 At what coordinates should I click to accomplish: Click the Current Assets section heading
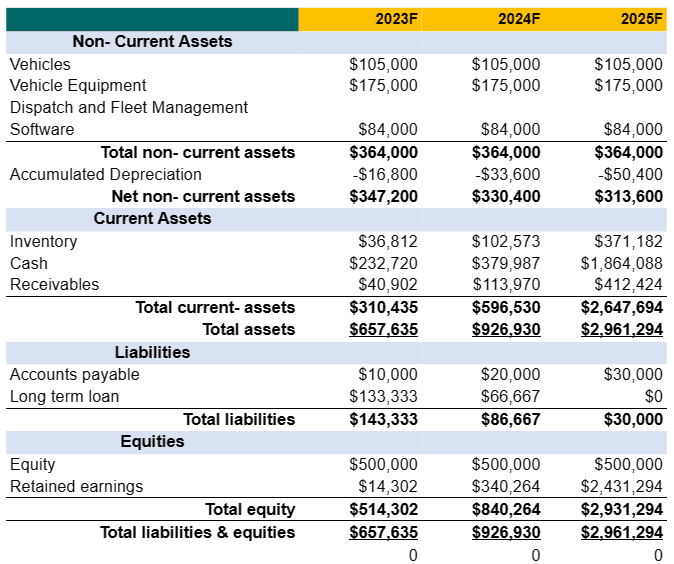tap(152, 218)
